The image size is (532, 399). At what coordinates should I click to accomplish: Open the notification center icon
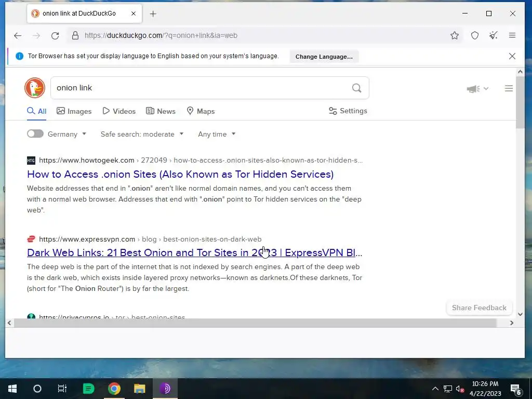(516, 389)
